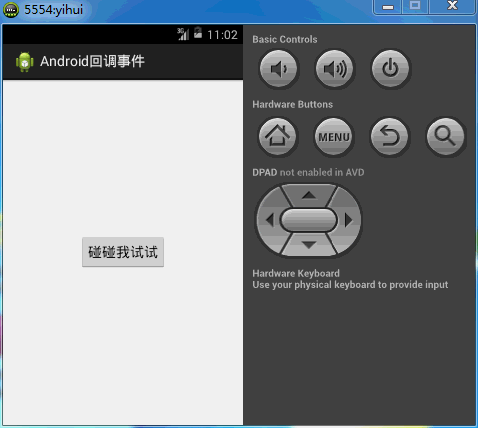478x428 pixels.
Task: Click the emulator icon in window title bar
Action: [11, 10]
